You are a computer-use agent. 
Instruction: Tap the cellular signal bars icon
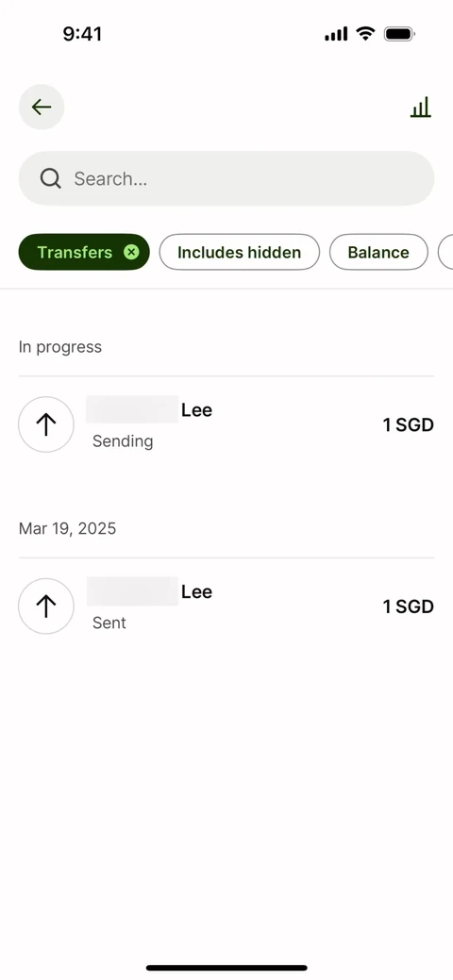click(336, 34)
